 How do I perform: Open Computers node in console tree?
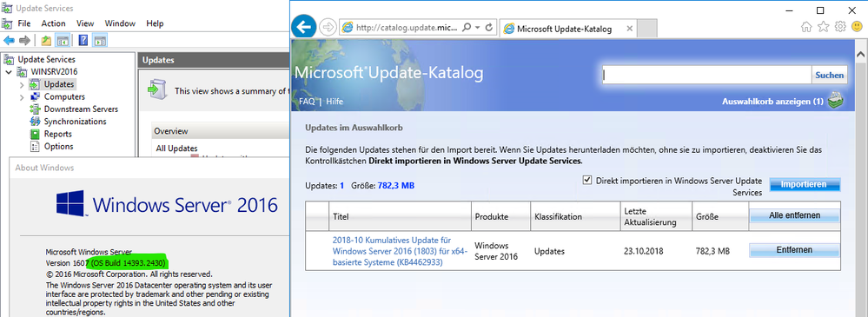64,96
